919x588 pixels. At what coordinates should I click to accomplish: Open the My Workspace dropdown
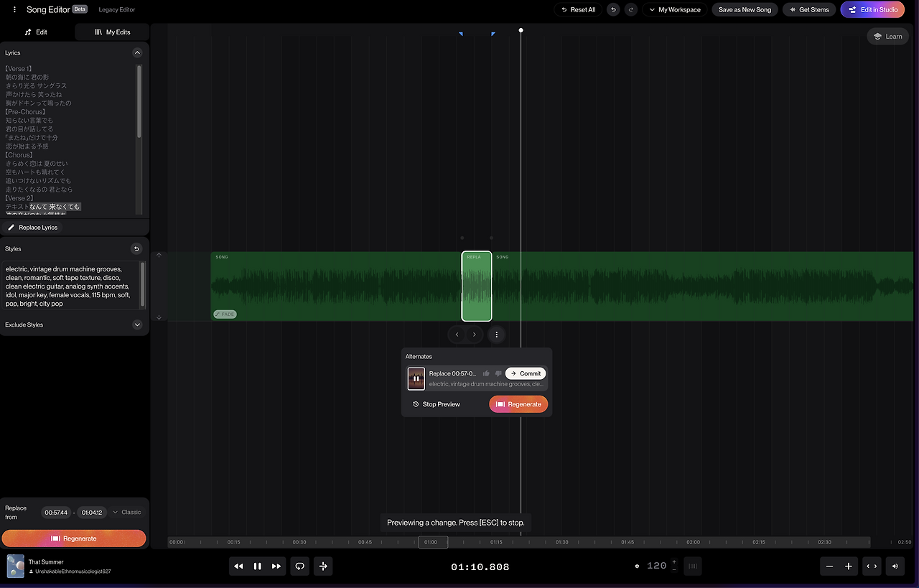click(675, 10)
